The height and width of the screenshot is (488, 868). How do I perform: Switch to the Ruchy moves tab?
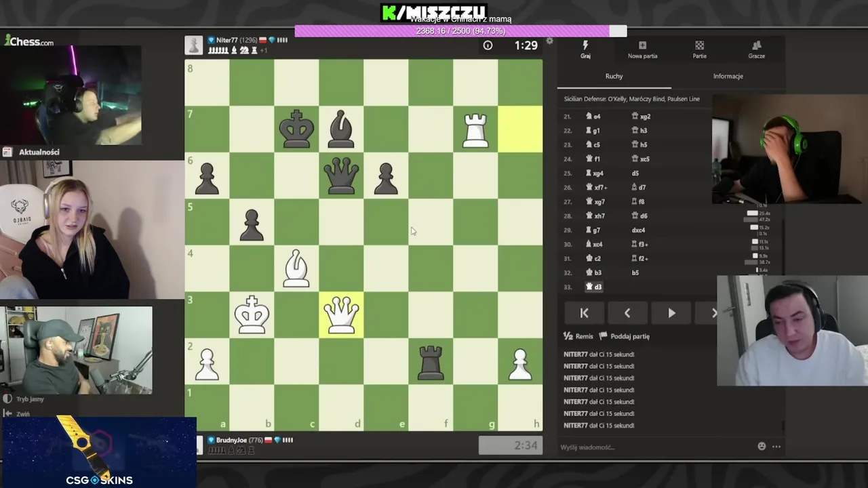pyautogui.click(x=614, y=77)
